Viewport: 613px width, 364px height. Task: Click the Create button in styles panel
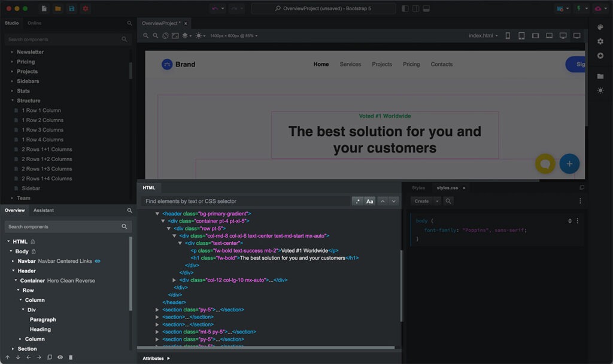coord(421,201)
